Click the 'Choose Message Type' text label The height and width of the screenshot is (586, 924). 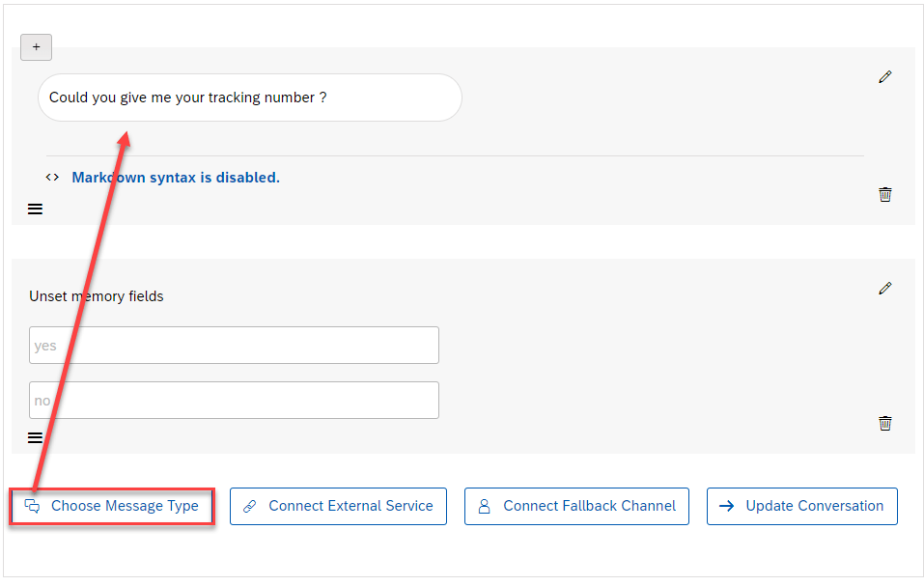125,506
